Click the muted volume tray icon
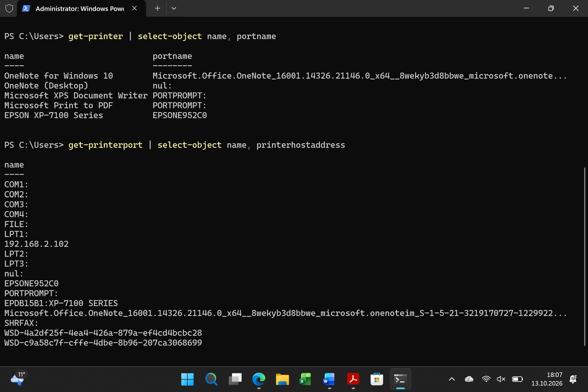 click(x=501, y=379)
